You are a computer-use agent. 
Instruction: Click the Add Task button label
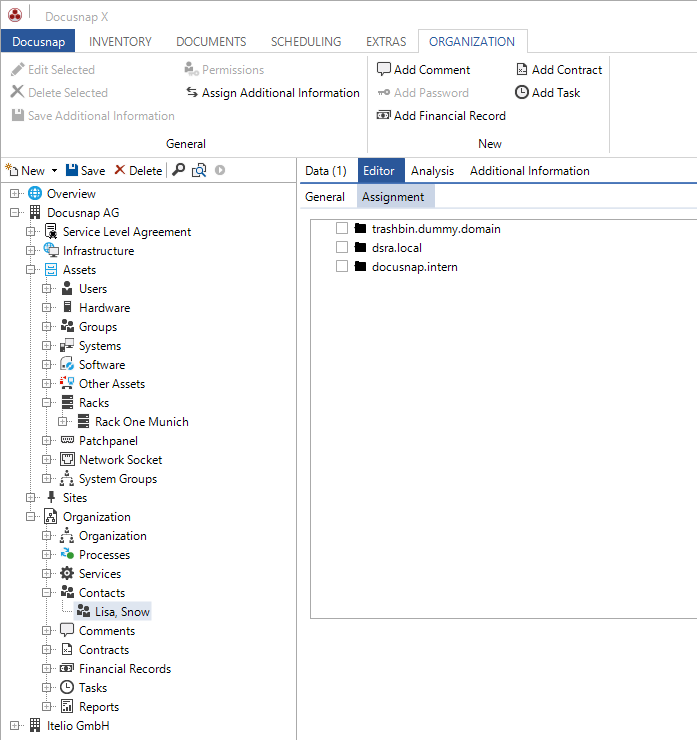point(556,92)
